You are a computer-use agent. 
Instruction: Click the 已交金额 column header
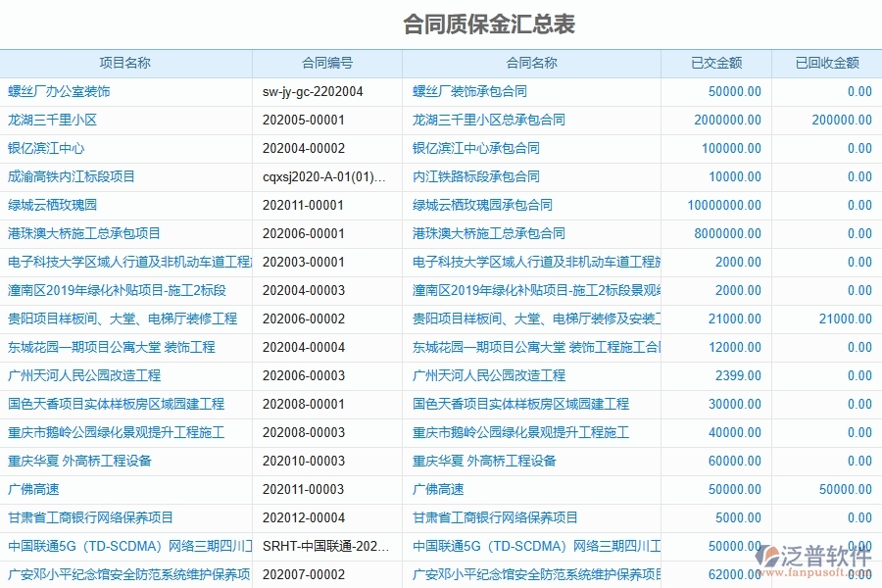(x=714, y=62)
